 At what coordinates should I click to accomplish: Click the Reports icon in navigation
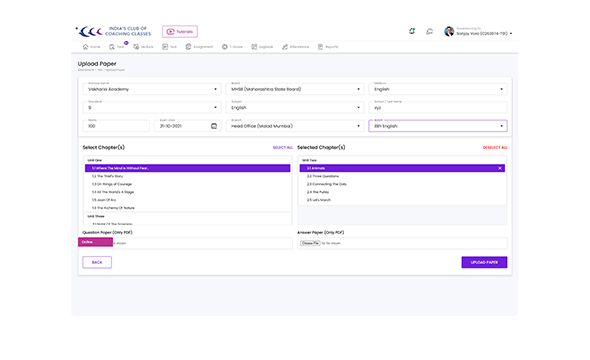point(320,47)
